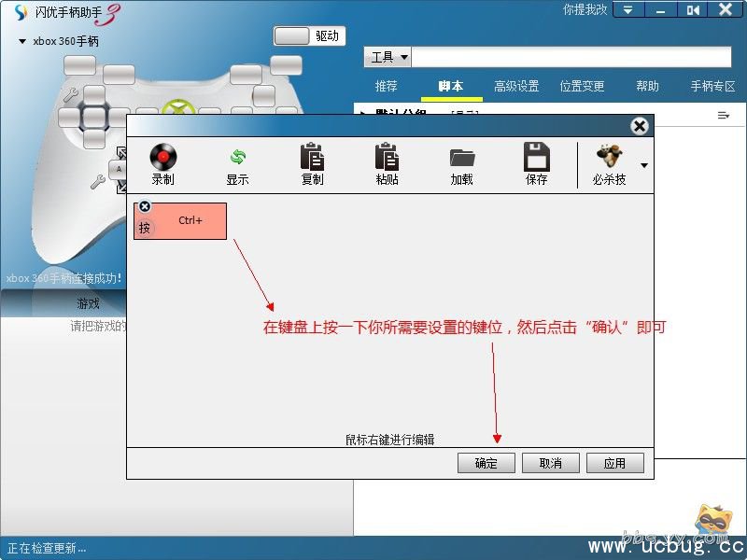Switch to the 脚本 tab
Image resolution: width=747 pixels, height=560 pixels.
(451, 86)
